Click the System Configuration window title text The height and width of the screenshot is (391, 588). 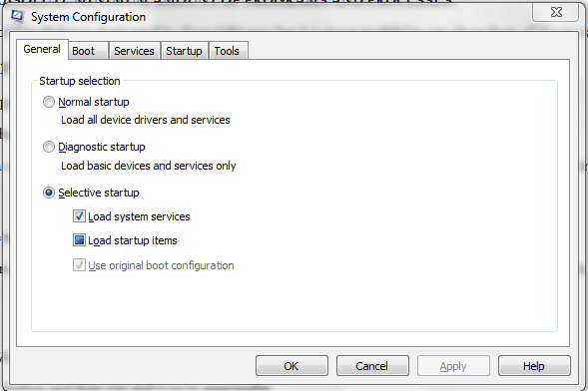tap(88, 17)
